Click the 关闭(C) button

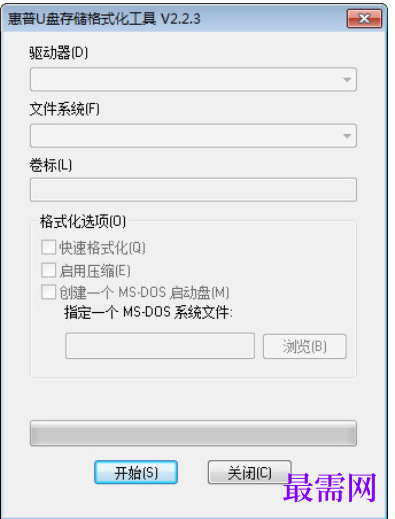coord(250,472)
